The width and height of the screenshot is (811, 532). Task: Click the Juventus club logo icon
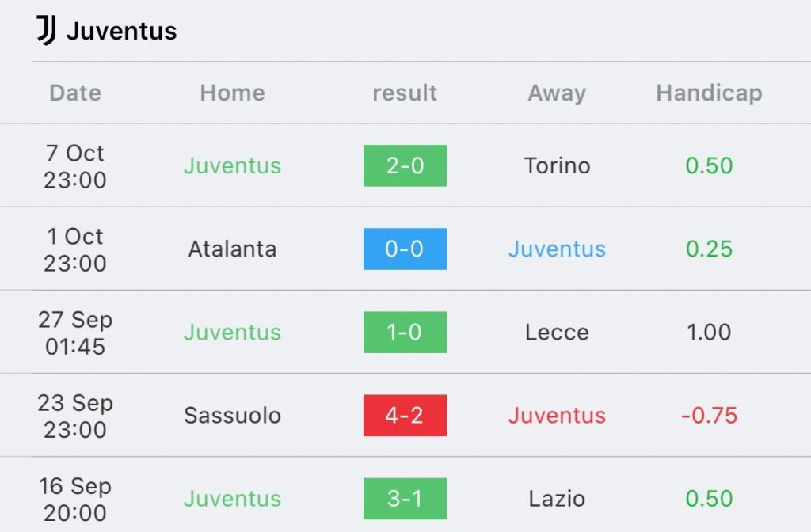(x=46, y=30)
